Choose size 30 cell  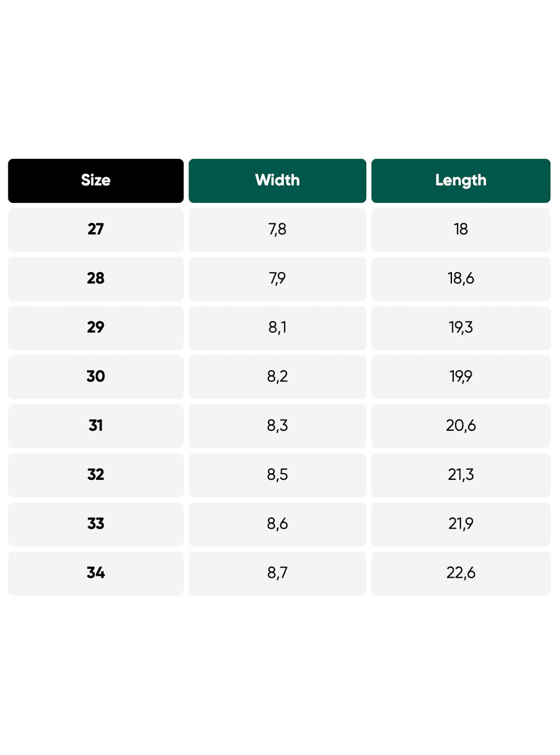95,377
